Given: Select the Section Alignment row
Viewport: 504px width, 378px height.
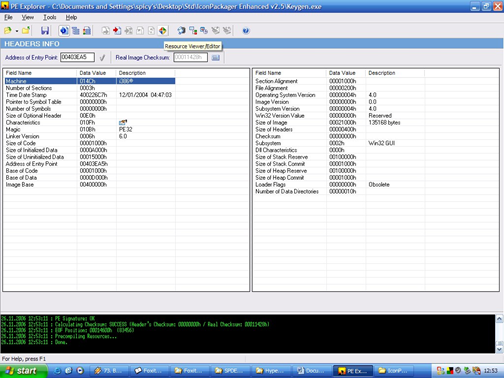Looking at the screenshot, I should point(339,81).
